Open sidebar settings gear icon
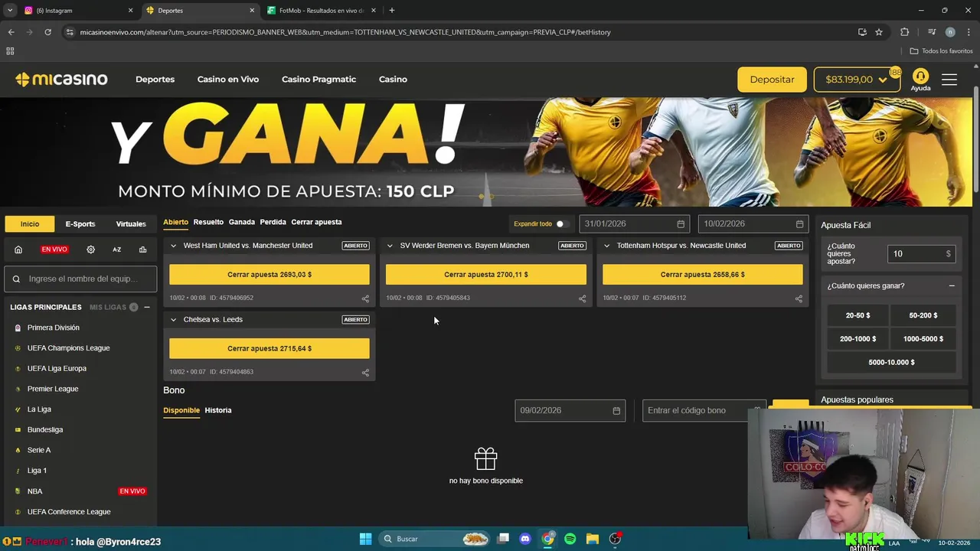The height and width of the screenshot is (551, 980). [91, 249]
